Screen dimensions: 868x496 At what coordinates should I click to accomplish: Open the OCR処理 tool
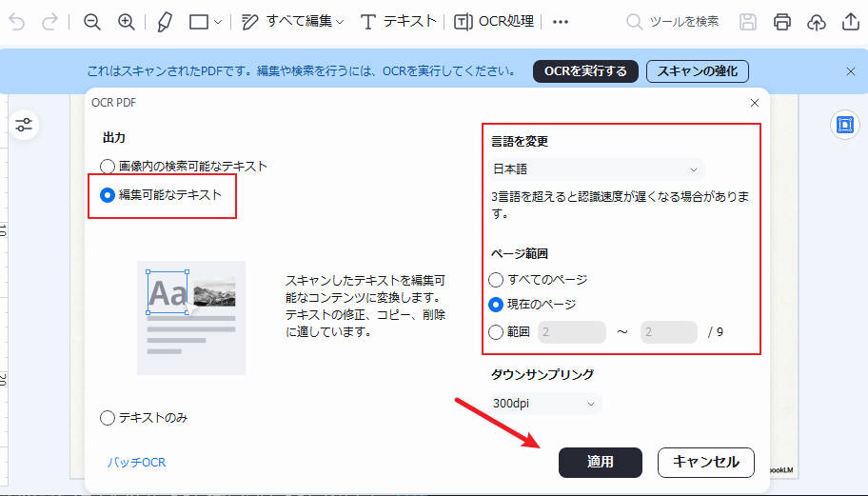tap(494, 22)
